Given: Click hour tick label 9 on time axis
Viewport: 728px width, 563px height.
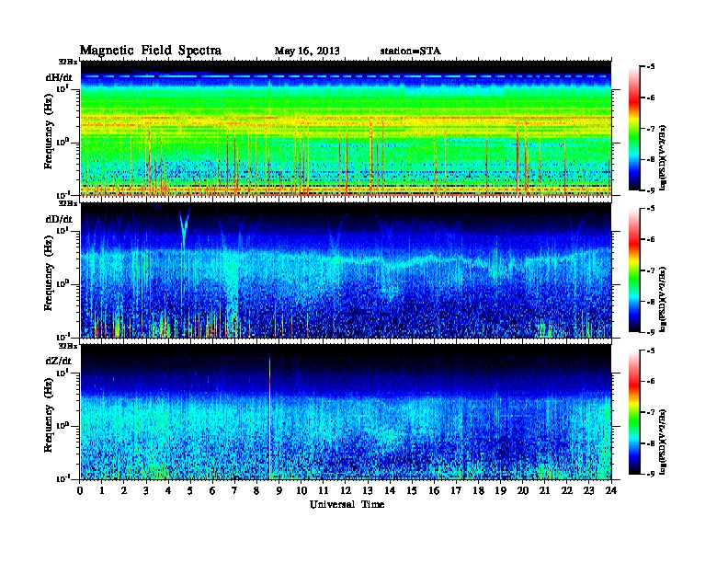Looking at the screenshot, I should pos(279,490).
